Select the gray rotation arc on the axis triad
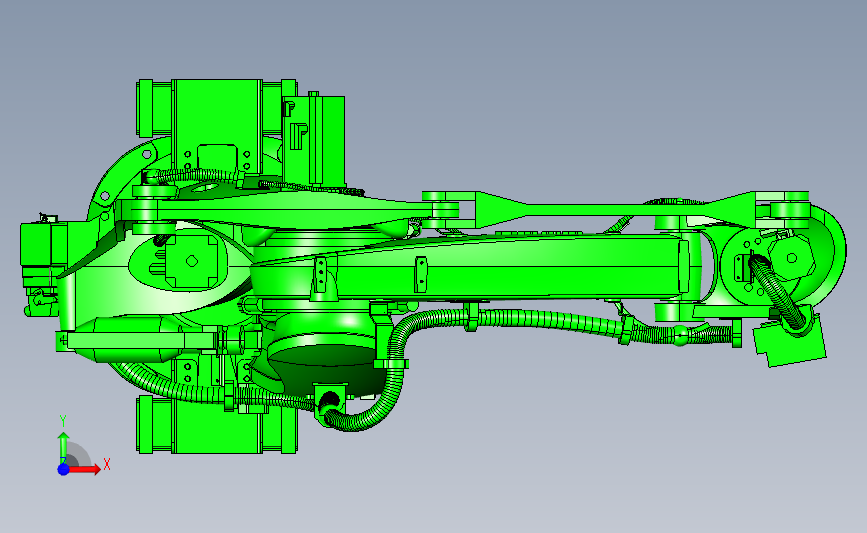Image resolution: width=867 pixels, height=533 pixels. [x=79, y=454]
